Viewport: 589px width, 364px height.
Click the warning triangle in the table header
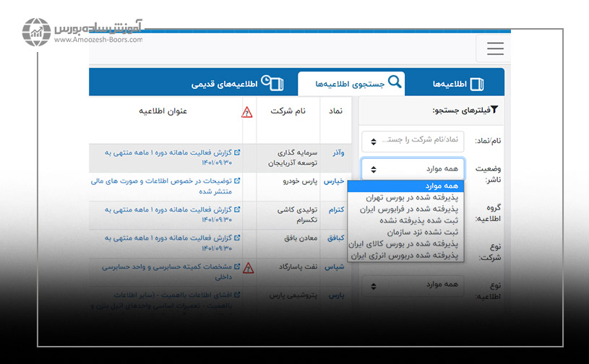(247, 112)
